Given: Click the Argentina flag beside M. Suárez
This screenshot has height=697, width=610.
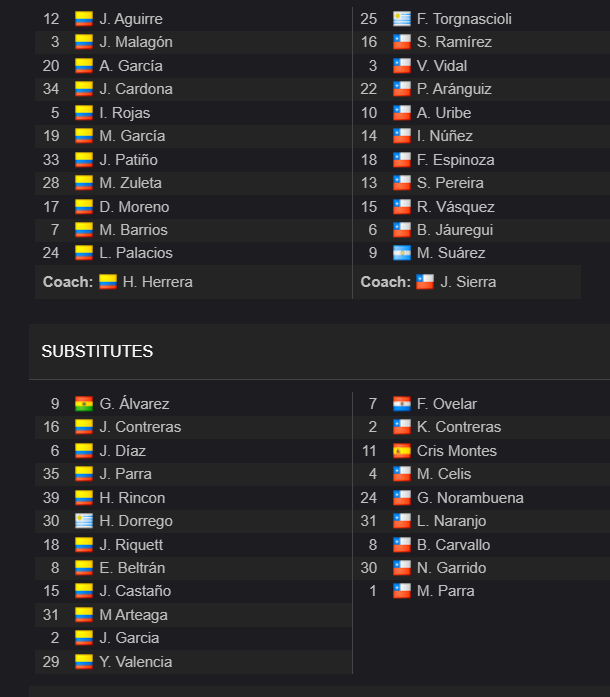Looking at the screenshot, I should (401, 252).
